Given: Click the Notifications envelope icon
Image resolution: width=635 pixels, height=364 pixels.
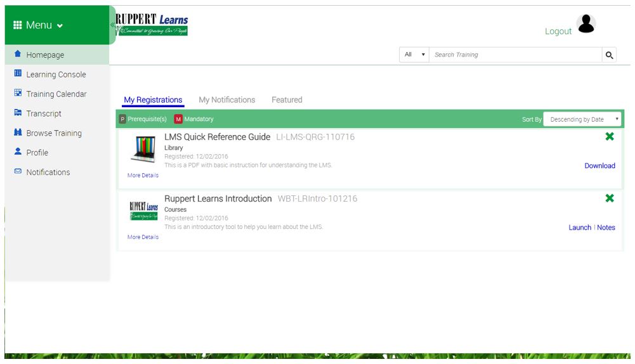Looking at the screenshot, I should (18, 171).
